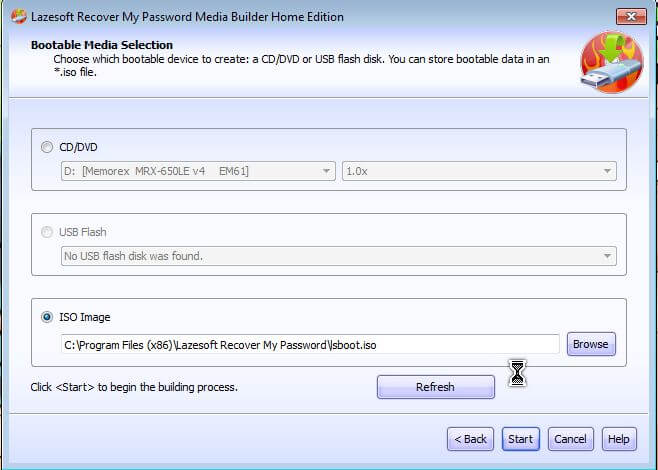Click the USB Flash label text
The height and width of the screenshot is (470, 658).
pos(83,232)
